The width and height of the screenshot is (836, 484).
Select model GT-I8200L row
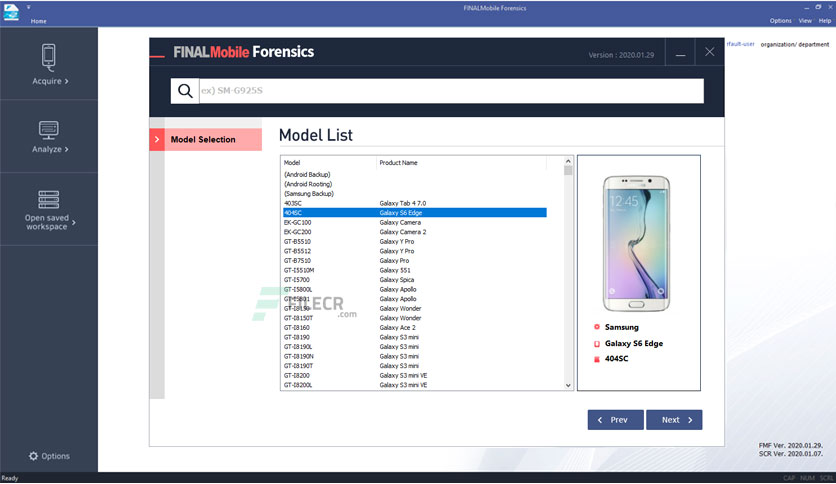click(x=415, y=385)
